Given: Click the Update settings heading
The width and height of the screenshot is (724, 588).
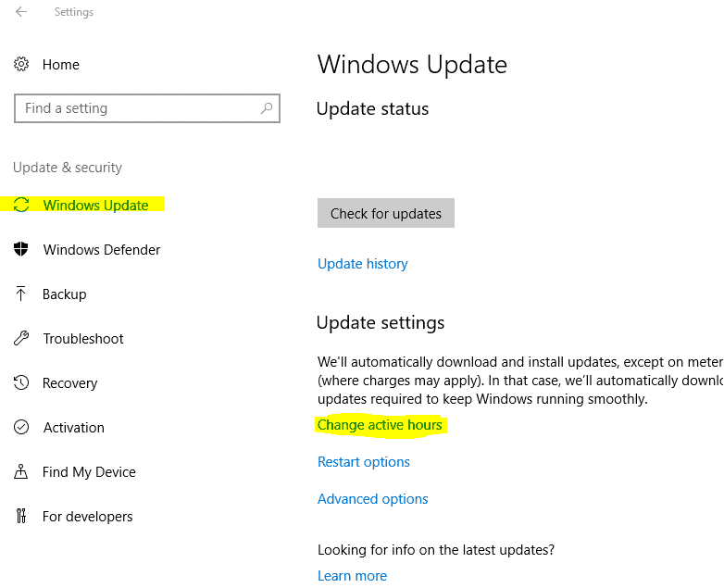Looking at the screenshot, I should coord(381,322).
